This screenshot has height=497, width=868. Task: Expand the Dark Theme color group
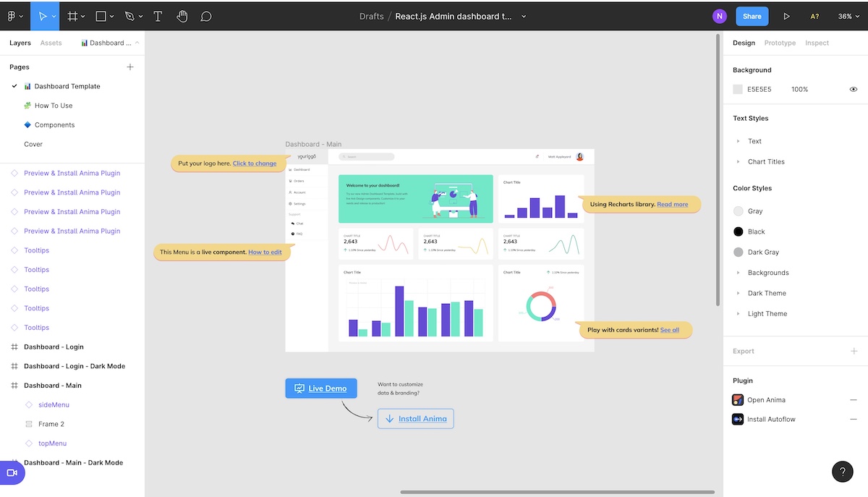(738, 294)
